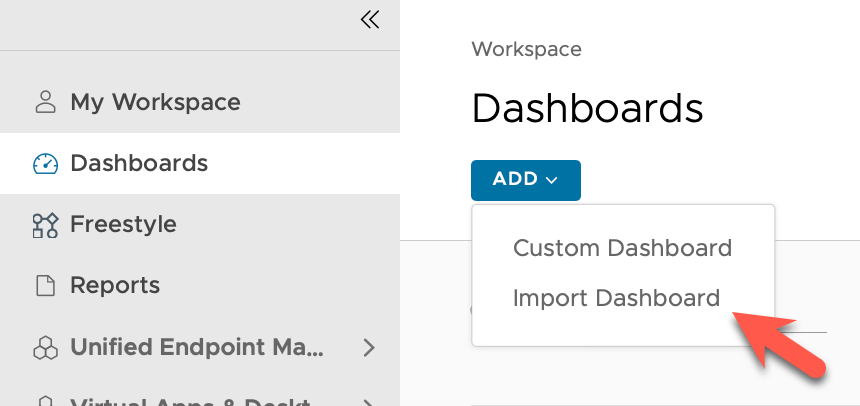Screen dimensions: 860x406
Task: Expand the Unified Endpoint Management chevron
Action: pos(369,348)
